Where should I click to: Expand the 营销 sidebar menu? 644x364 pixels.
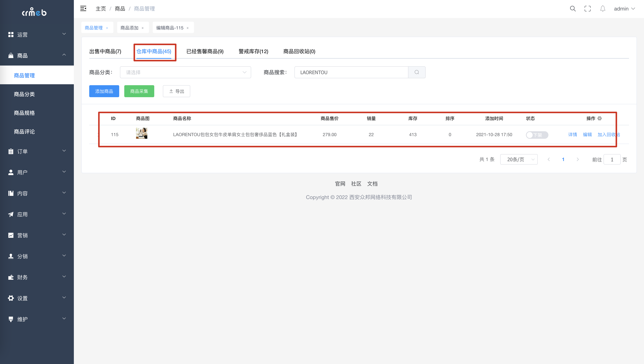(x=37, y=235)
